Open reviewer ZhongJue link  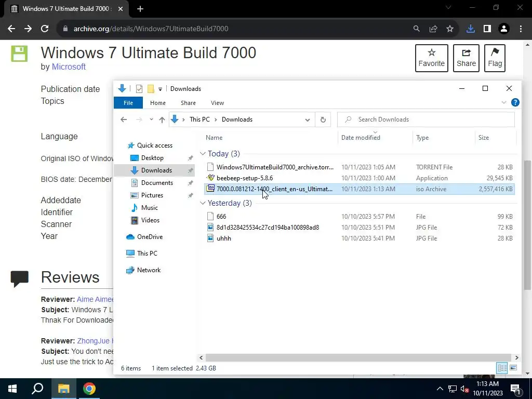click(x=96, y=341)
